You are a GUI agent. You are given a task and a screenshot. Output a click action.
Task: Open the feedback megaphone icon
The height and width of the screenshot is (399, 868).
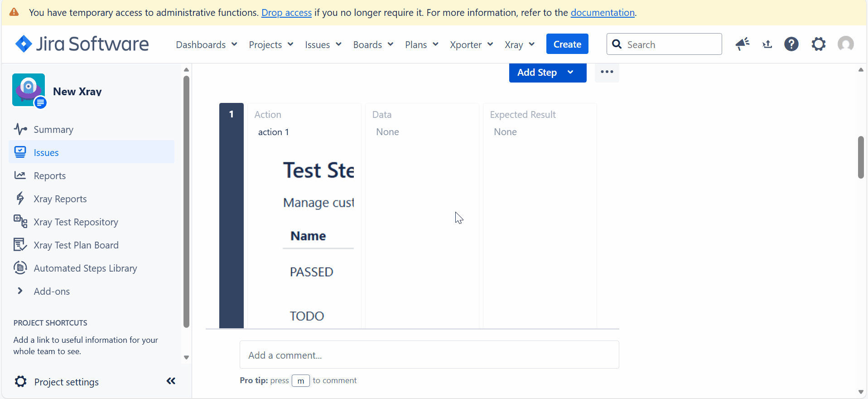(742, 44)
